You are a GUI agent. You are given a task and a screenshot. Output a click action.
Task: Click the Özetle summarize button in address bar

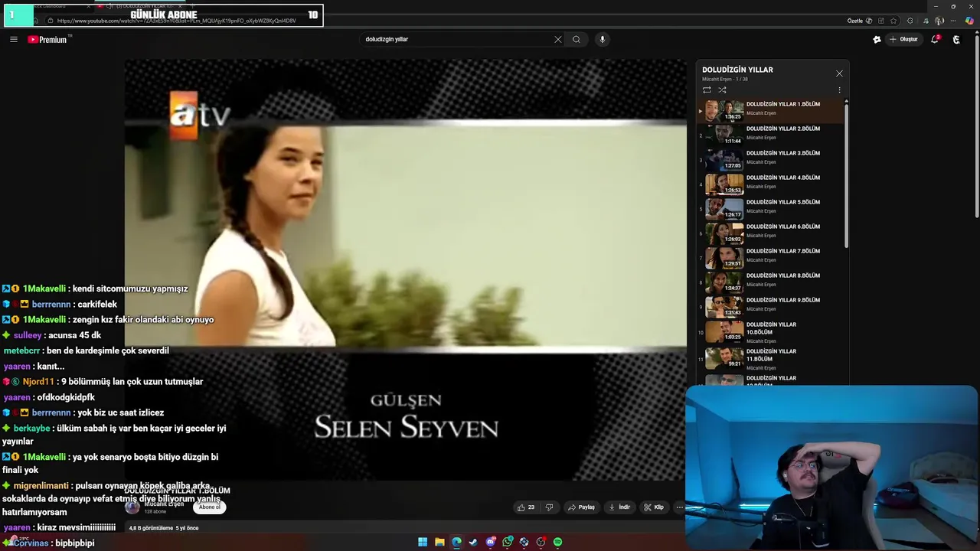[x=859, y=21]
